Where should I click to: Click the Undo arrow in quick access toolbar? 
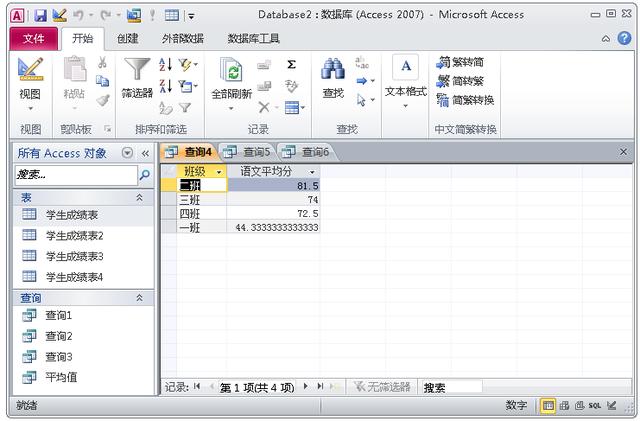pos(78,16)
